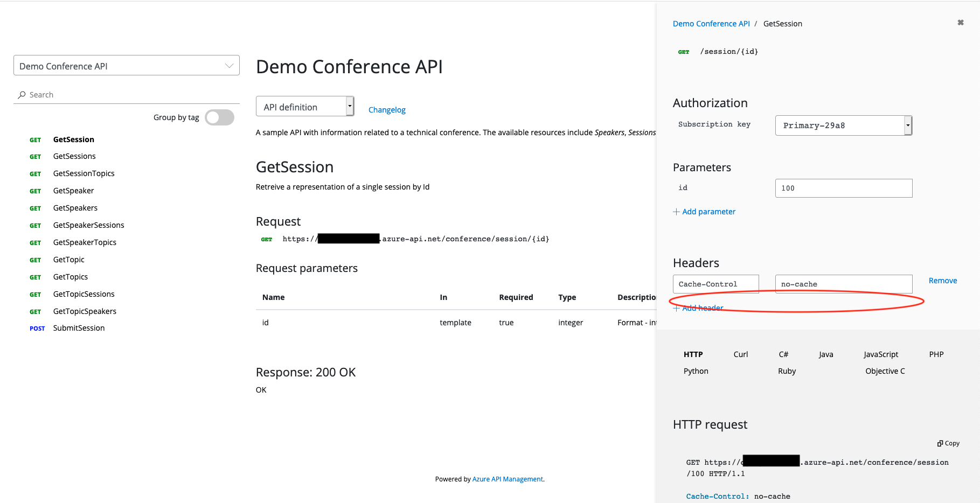Open the Changelog link
This screenshot has width=980, height=503.
point(387,109)
